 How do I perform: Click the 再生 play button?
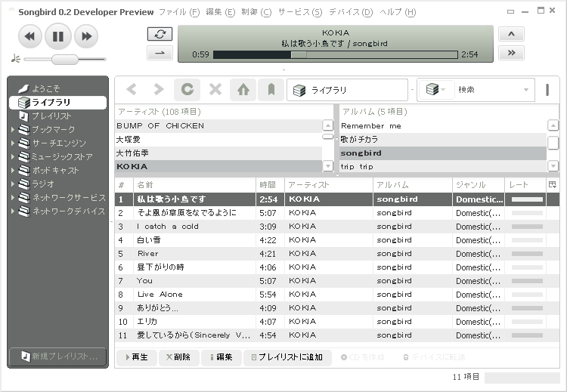pos(137,357)
